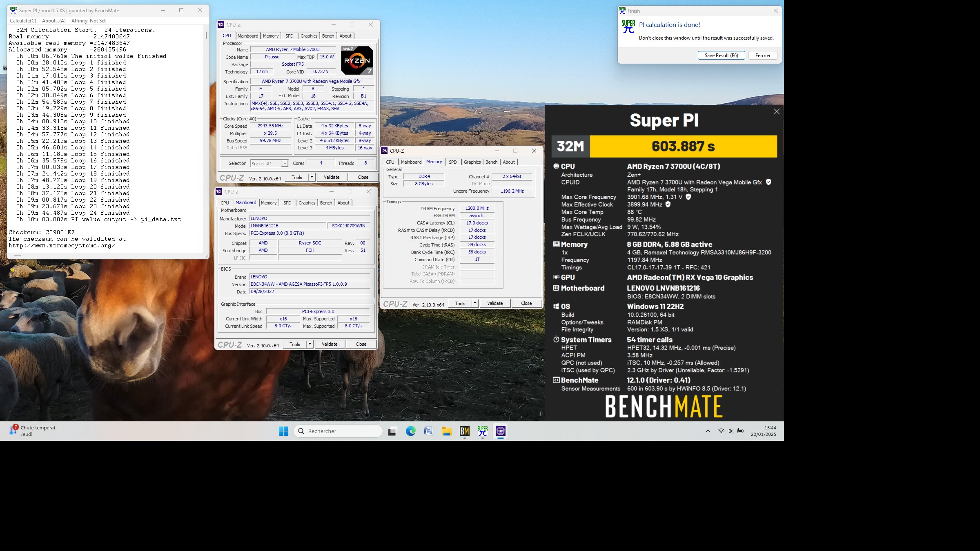Screen dimensions: 980x551
Task: Switch to Mainboard tab in top CPU-Z
Action: [x=248, y=36]
